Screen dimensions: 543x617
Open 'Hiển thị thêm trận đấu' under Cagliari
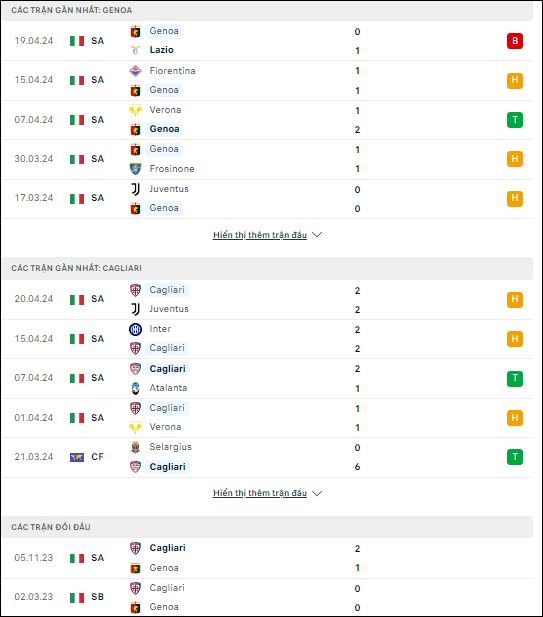(x=260, y=493)
